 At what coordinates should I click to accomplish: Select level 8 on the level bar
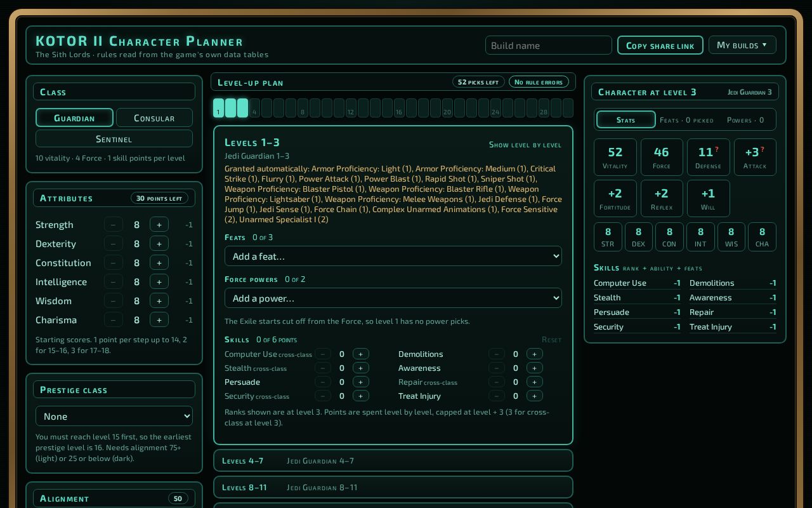pyautogui.click(x=303, y=108)
